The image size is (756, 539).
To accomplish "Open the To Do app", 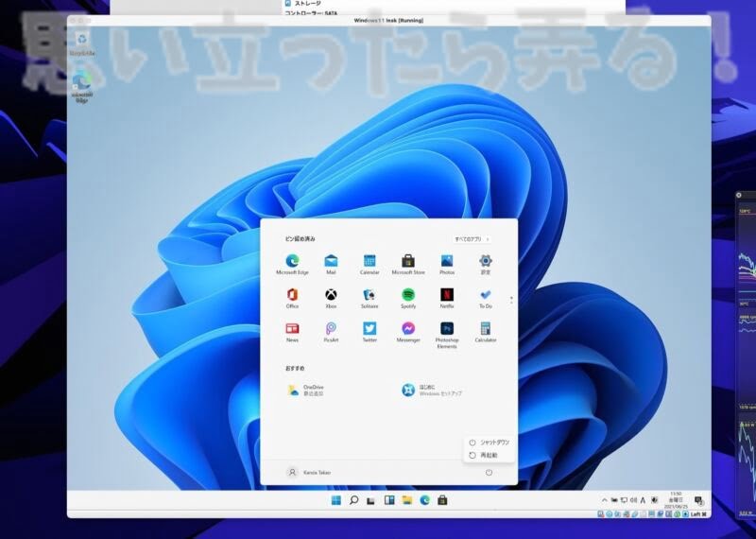I will (x=485, y=298).
